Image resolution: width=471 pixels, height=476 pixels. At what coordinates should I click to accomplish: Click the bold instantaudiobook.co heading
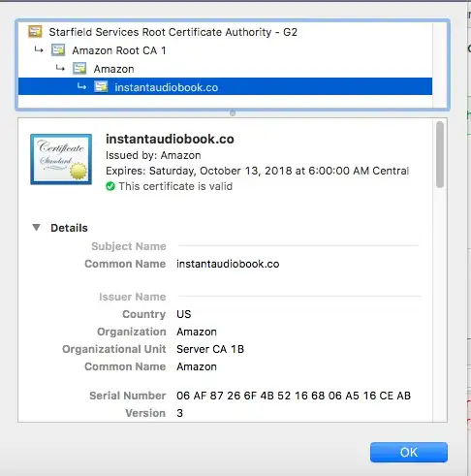tap(170, 139)
